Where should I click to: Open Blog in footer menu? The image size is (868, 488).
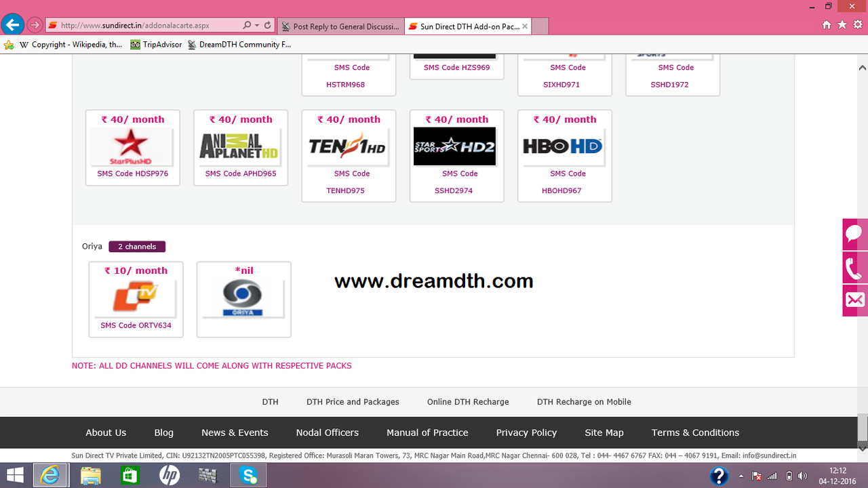coord(163,432)
